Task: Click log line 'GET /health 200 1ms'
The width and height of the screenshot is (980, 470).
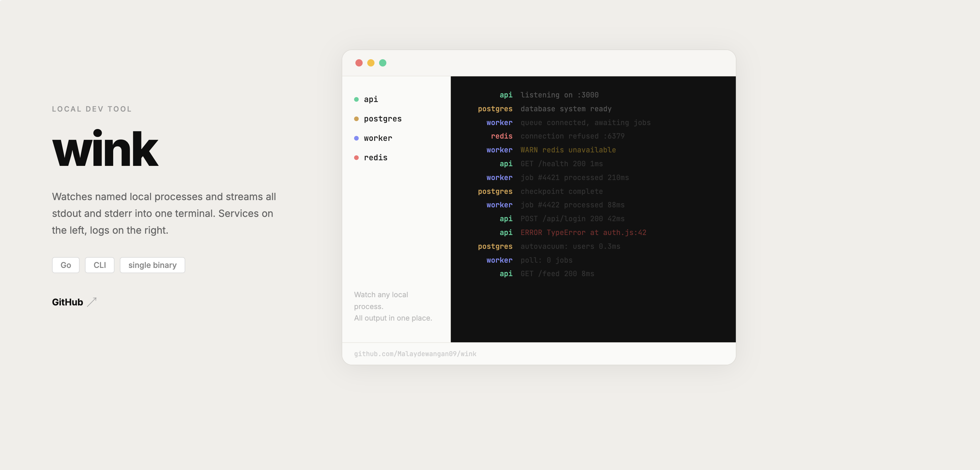Action: (561, 164)
